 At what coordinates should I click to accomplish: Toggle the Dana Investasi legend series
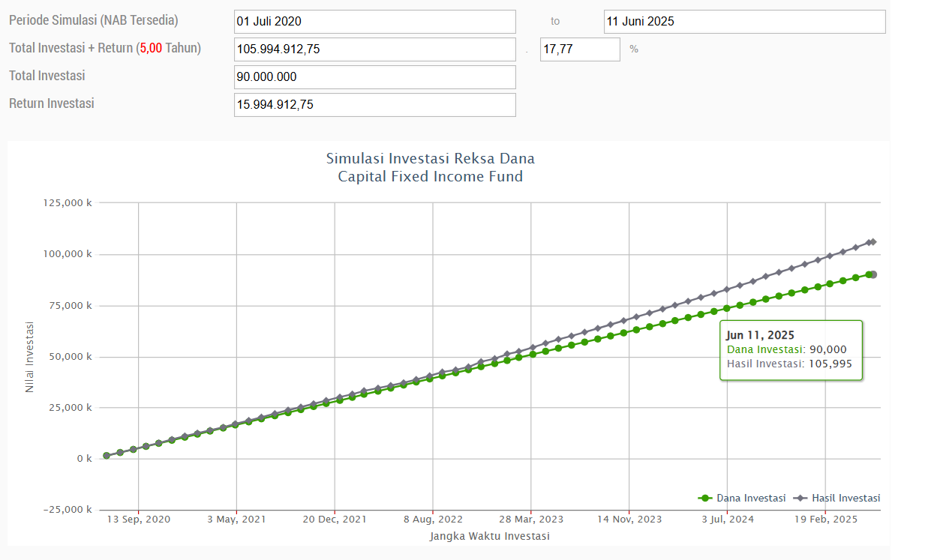[742, 498]
